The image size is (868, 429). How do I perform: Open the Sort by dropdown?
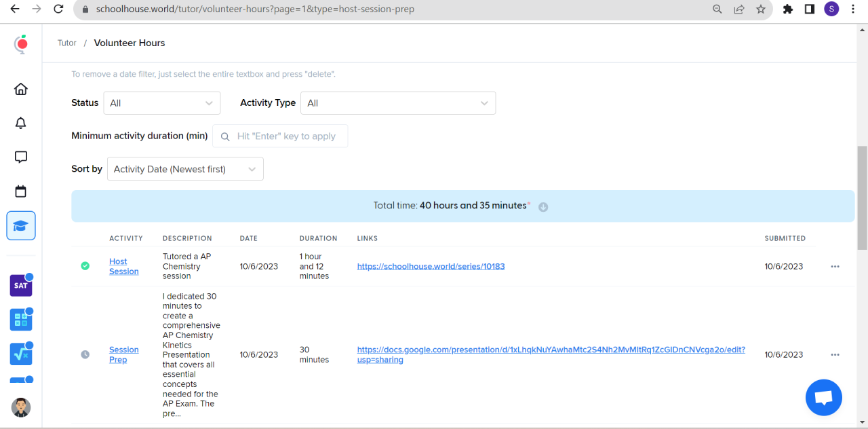[x=185, y=169]
